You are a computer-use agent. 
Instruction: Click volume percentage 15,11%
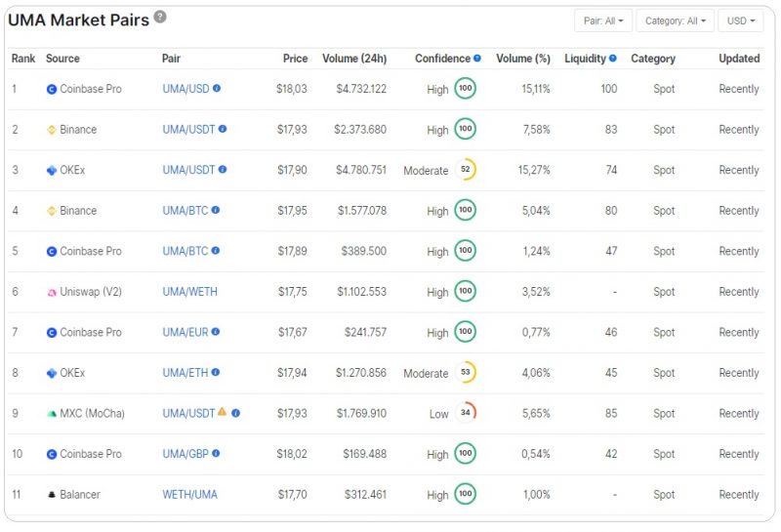pos(536,89)
